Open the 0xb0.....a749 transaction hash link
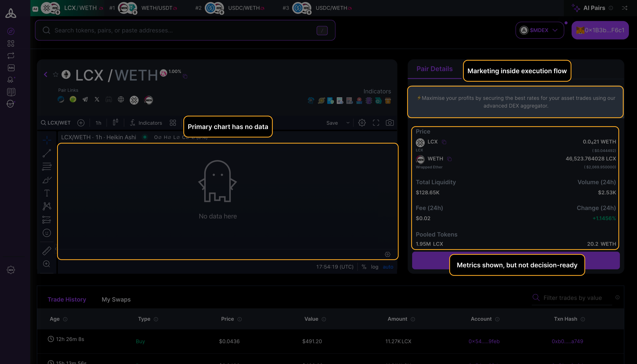The width and height of the screenshot is (637, 364). pyautogui.click(x=567, y=341)
